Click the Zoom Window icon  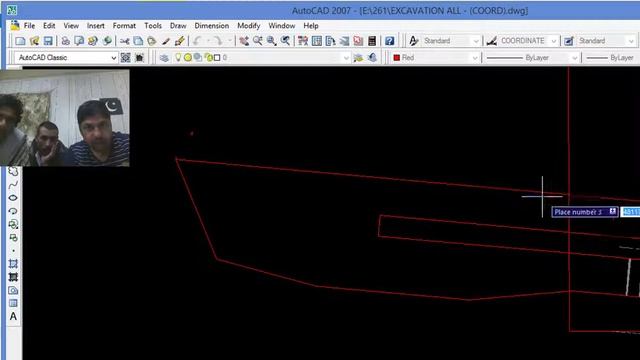click(x=271, y=41)
